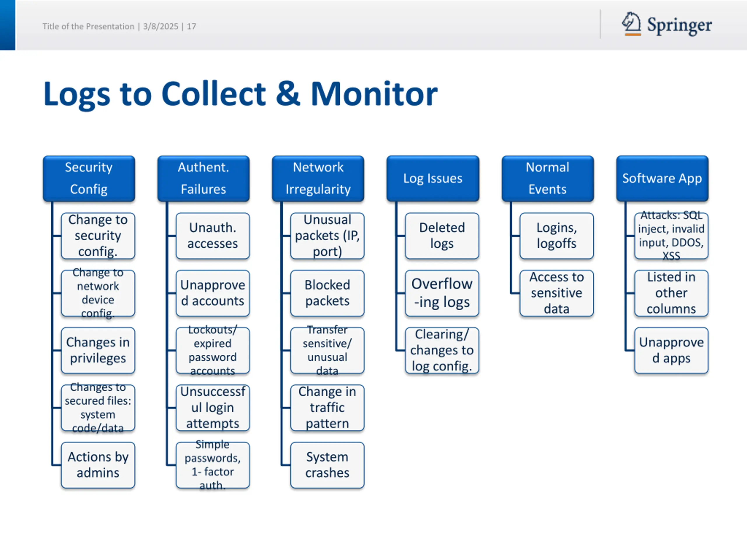Click the 'Clearing/ changes to log config.' box
The image size is (747, 560).
pyautogui.click(x=442, y=350)
